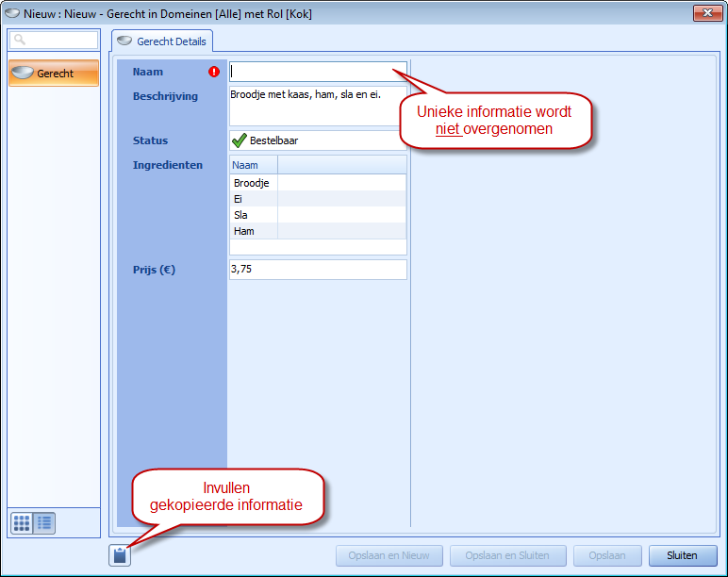Click the Opslaan en Nieuw button

point(389,555)
